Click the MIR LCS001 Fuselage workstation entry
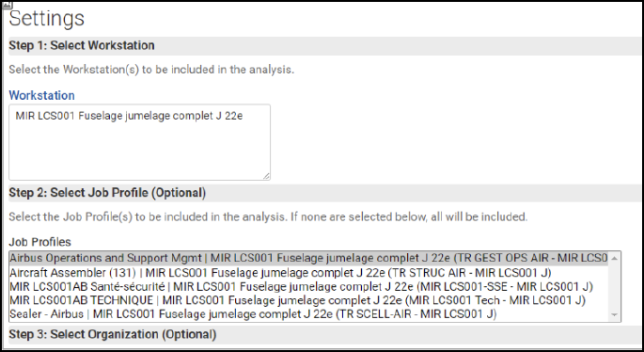Image resolution: width=644 pixels, height=352 pixels. [129, 116]
